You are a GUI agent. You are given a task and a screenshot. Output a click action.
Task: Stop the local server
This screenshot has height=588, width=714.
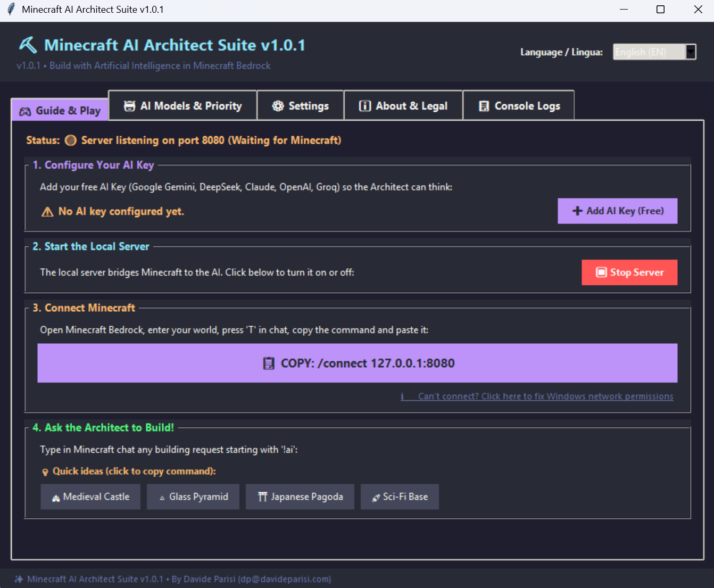tap(630, 272)
